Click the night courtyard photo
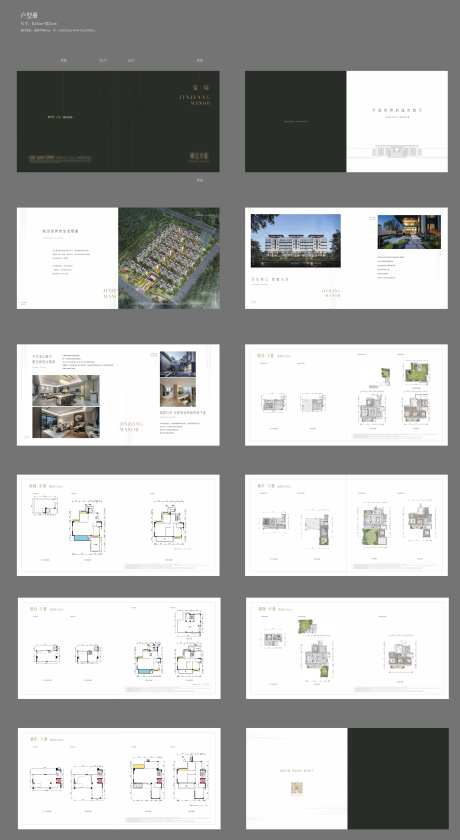Image resolution: width=460 pixels, height=840 pixels. (409, 232)
